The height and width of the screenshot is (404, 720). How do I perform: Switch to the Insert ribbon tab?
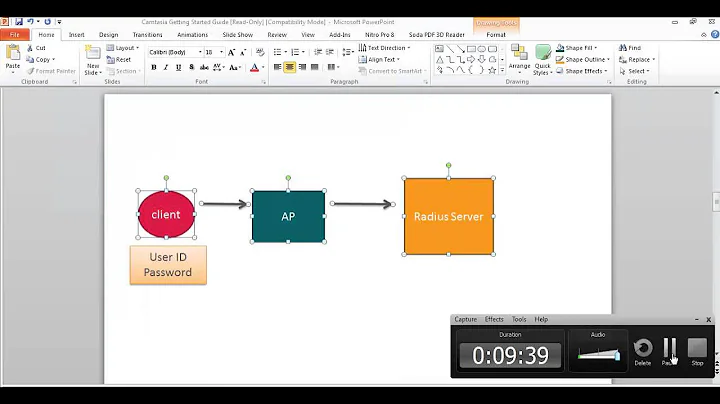[77, 35]
